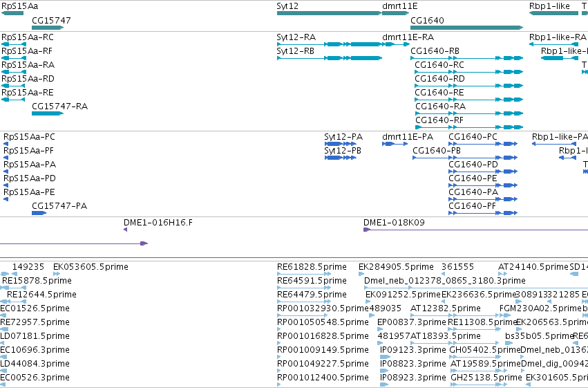
Task: Select EST EK053605.5prime
Action: coord(91,267)
